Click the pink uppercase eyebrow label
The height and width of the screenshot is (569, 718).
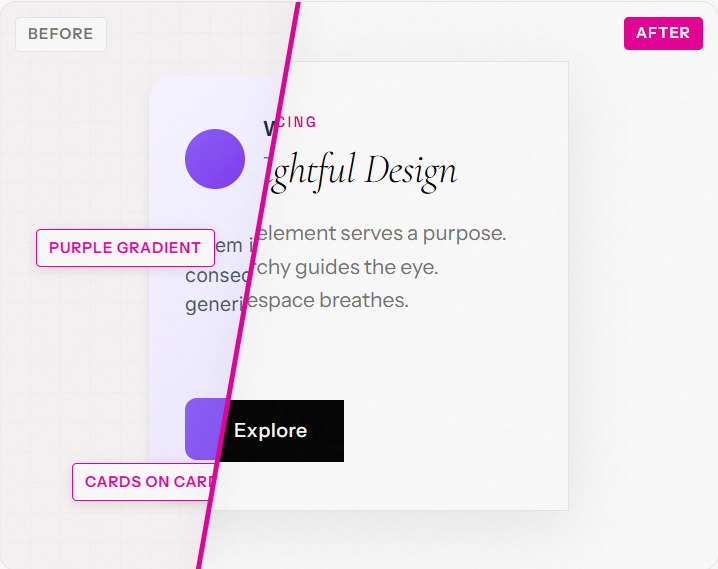(x=297, y=122)
